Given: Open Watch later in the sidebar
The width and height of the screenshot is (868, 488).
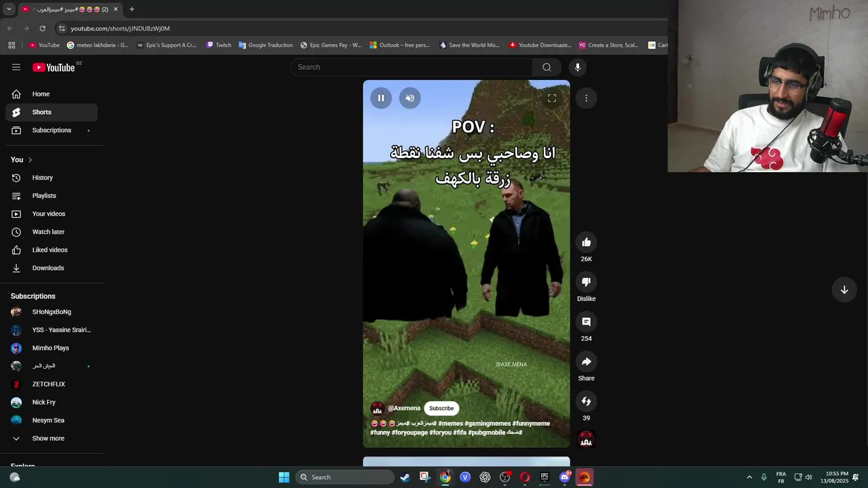Looking at the screenshot, I should point(52,232).
